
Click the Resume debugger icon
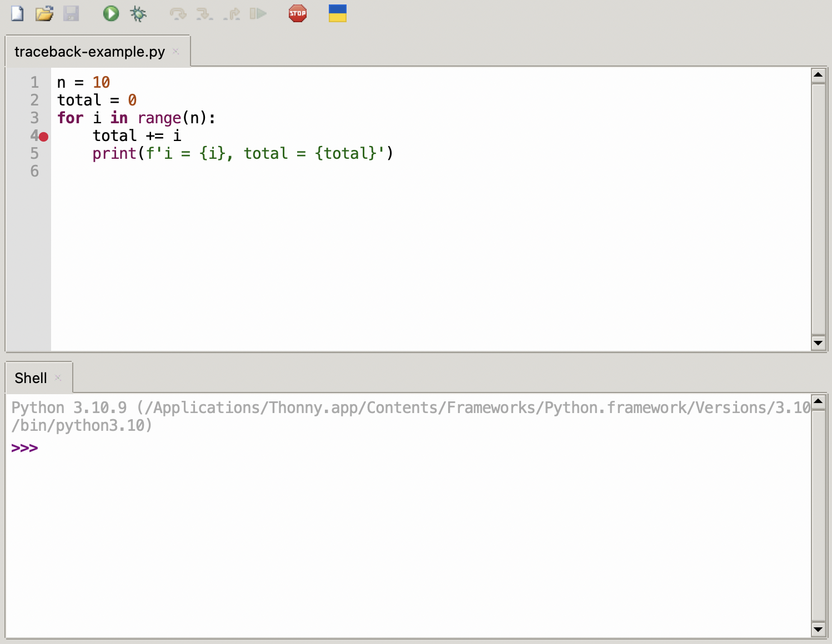[258, 13]
